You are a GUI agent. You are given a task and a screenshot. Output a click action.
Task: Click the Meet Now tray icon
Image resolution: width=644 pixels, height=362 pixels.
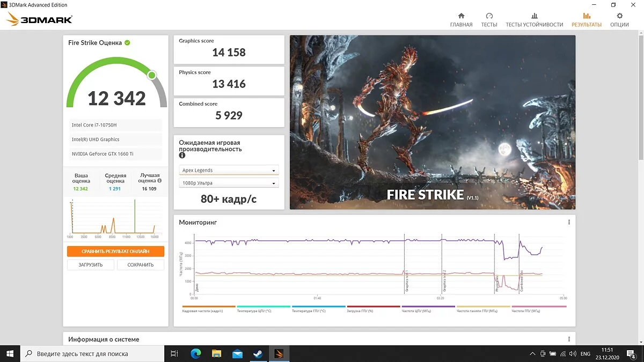543,353
